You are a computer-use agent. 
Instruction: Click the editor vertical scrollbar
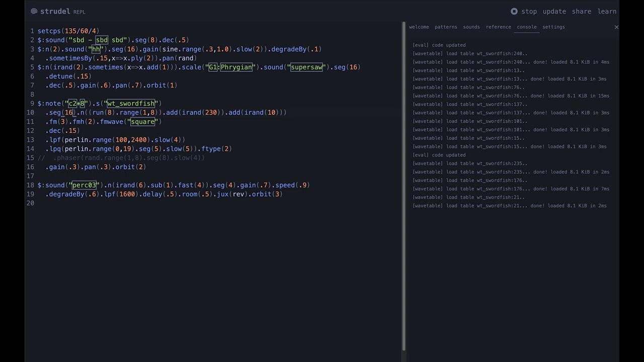[403, 186]
